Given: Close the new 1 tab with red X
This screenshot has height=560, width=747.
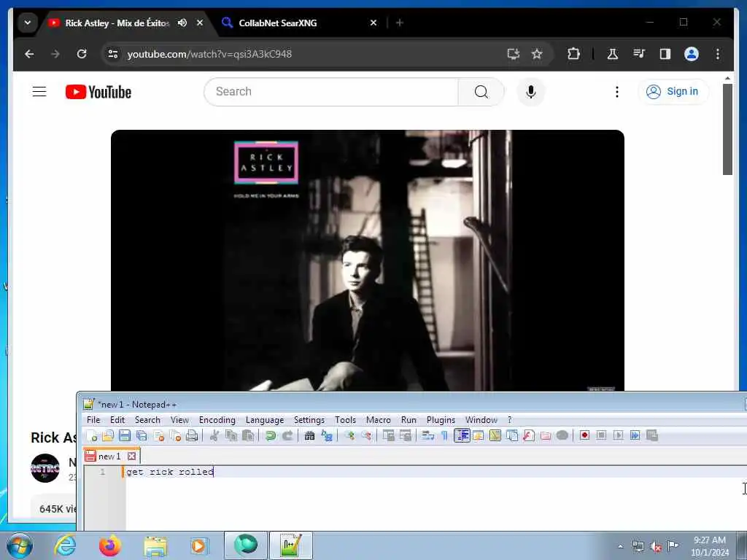Looking at the screenshot, I should [132, 456].
